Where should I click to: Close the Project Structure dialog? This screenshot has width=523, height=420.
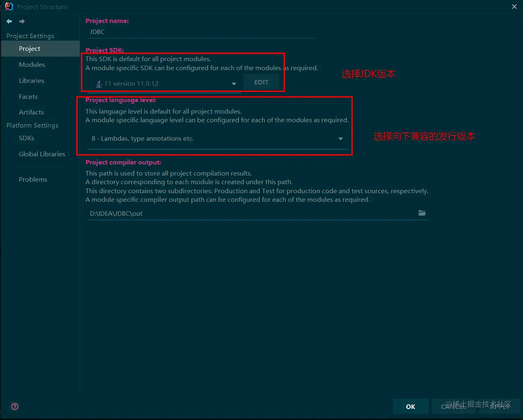(x=514, y=7)
